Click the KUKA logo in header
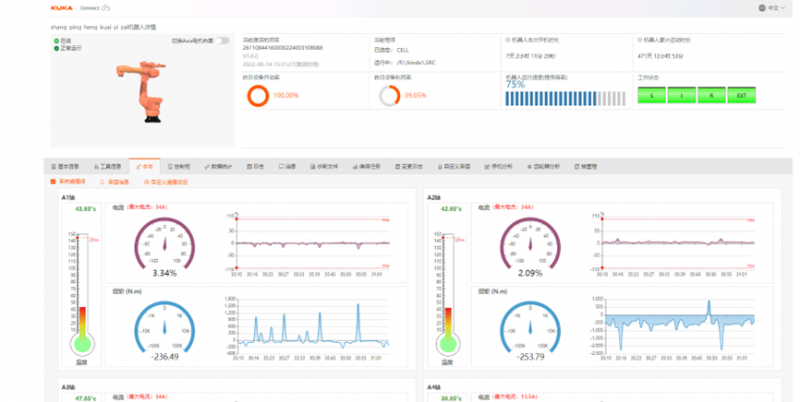The height and width of the screenshot is (402, 800). pos(62,6)
